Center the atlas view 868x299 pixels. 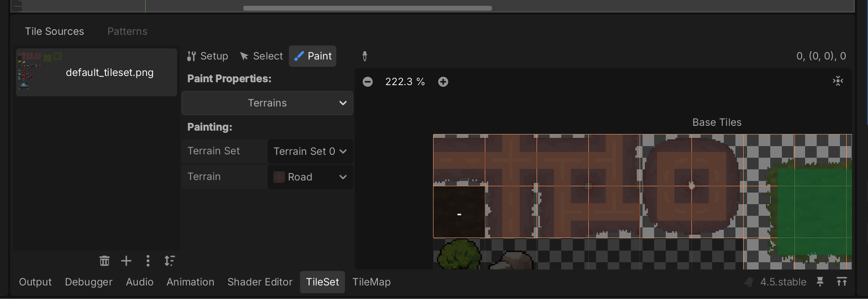[838, 81]
